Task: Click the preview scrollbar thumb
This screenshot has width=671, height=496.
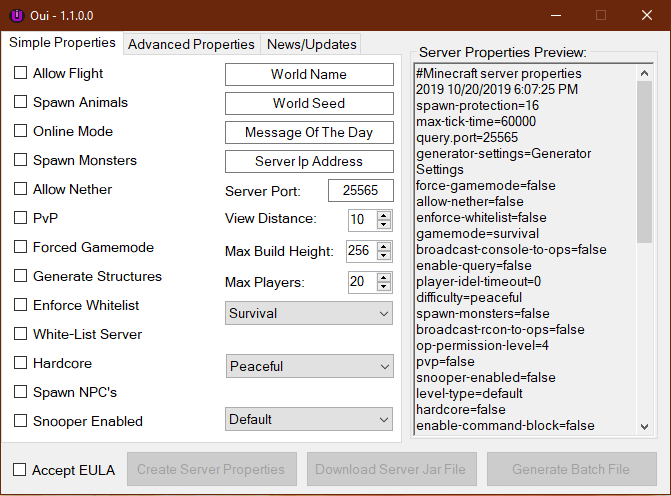Action: (x=644, y=162)
